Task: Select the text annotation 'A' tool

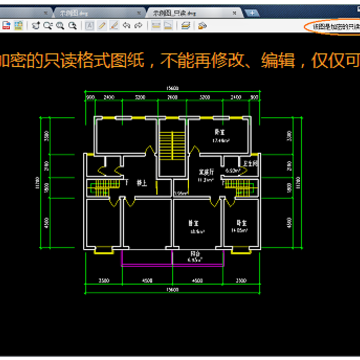Action: pos(89,25)
